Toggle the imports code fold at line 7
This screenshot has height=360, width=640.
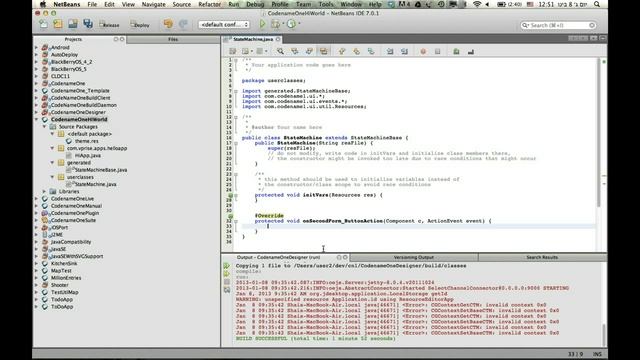[236, 91]
